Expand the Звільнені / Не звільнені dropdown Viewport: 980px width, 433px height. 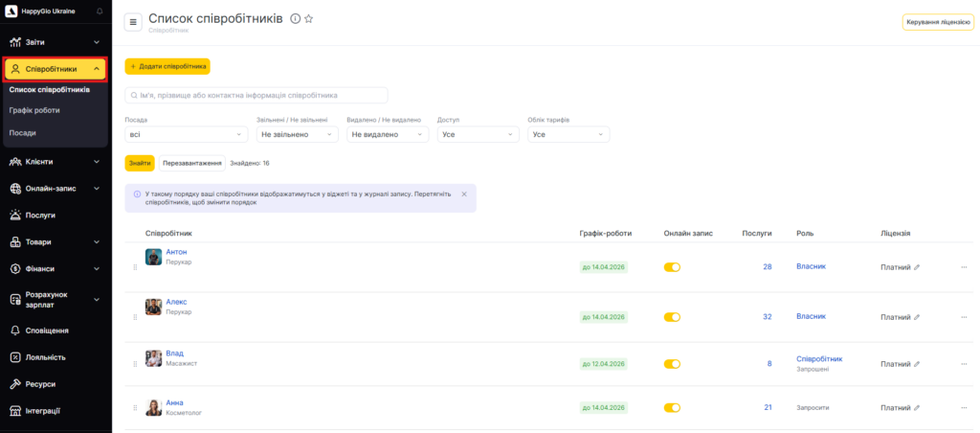pos(297,135)
